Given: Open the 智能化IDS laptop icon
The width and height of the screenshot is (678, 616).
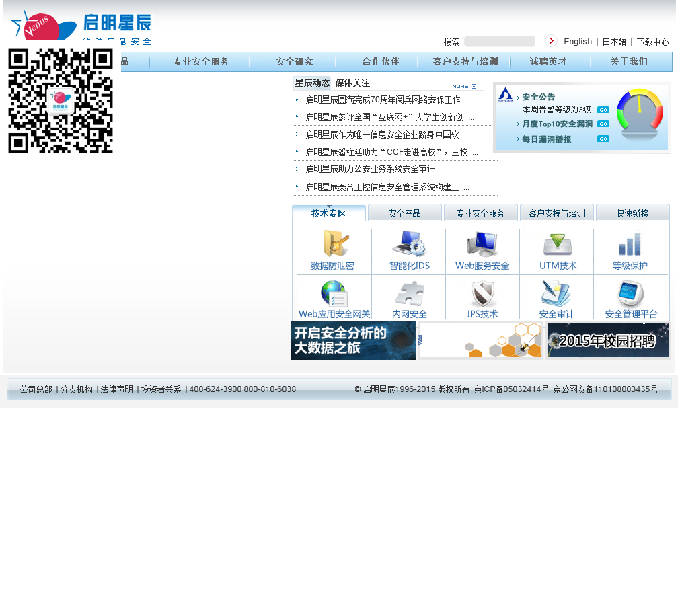Looking at the screenshot, I should click(410, 243).
